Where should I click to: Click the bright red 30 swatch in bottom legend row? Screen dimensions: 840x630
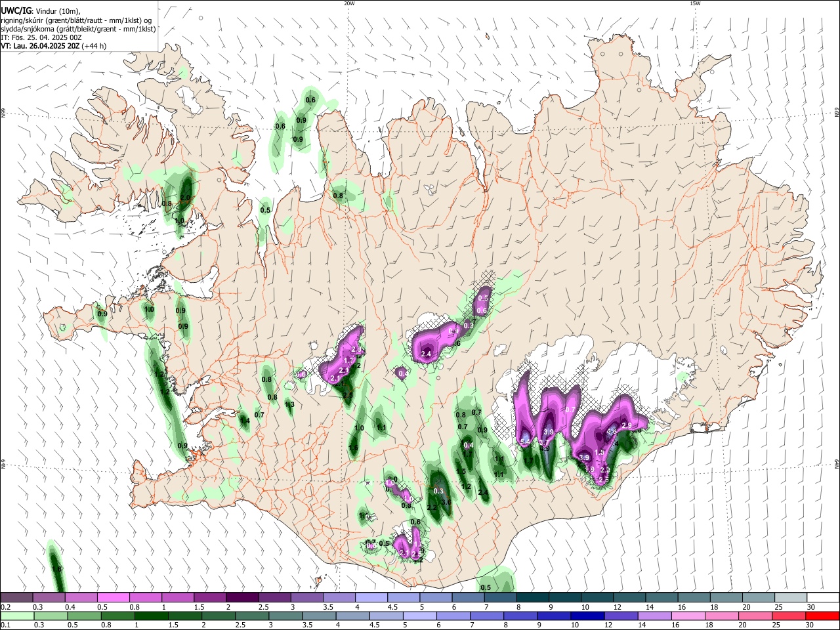pyautogui.click(x=822, y=616)
